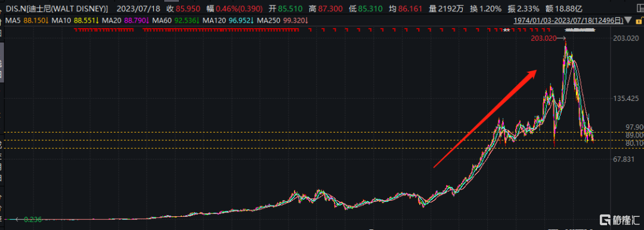Select the opening price 85.510
The width and height of the screenshot is (644, 230).
290,8
